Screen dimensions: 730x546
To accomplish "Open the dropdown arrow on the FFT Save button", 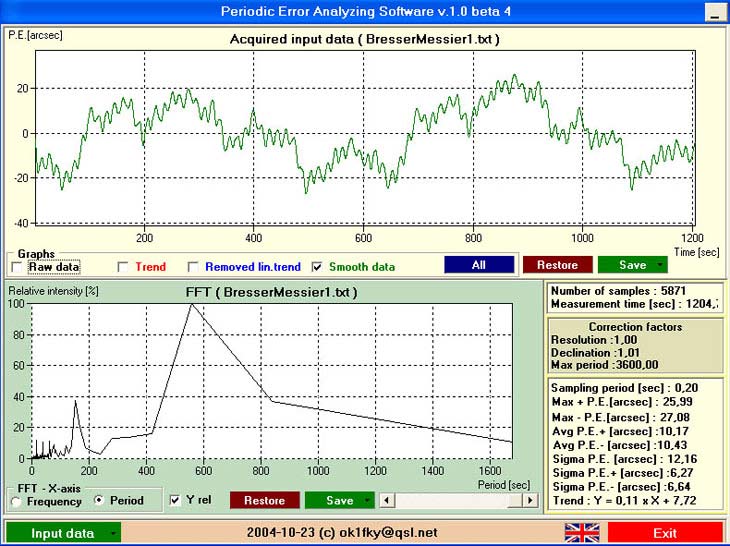I will coord(367,500).
